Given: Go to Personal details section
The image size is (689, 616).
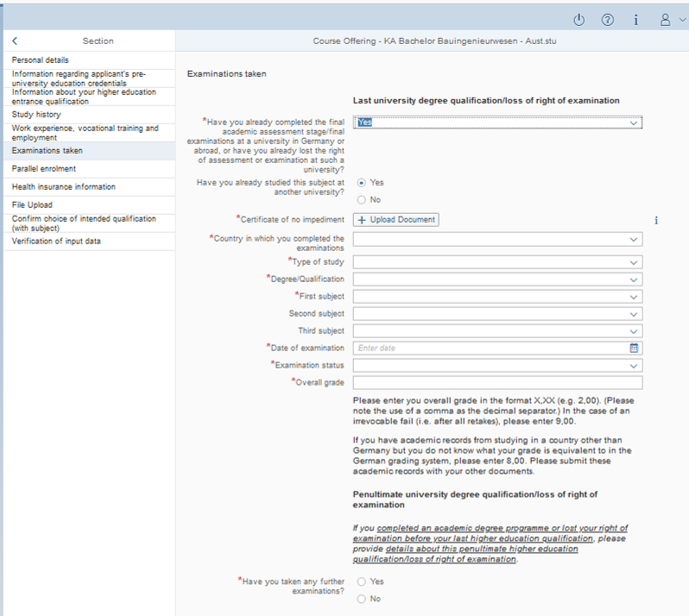Looking at the screenshot, I should (x=41, y=60).
